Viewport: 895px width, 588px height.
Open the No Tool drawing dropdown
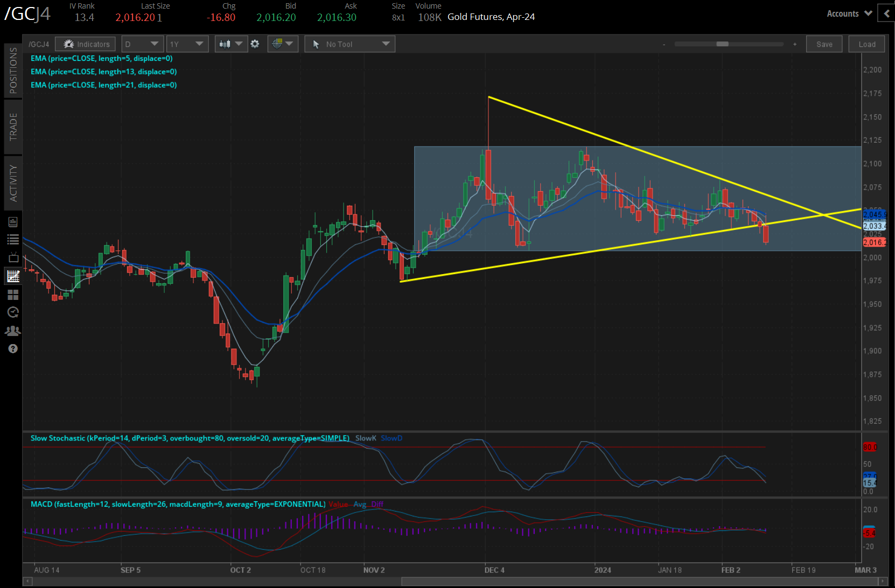point(350,44)
